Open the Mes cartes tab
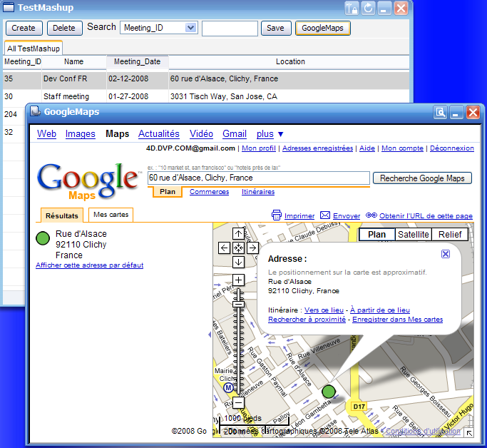This screenshot has height=448, width=487. click(111, 215)
